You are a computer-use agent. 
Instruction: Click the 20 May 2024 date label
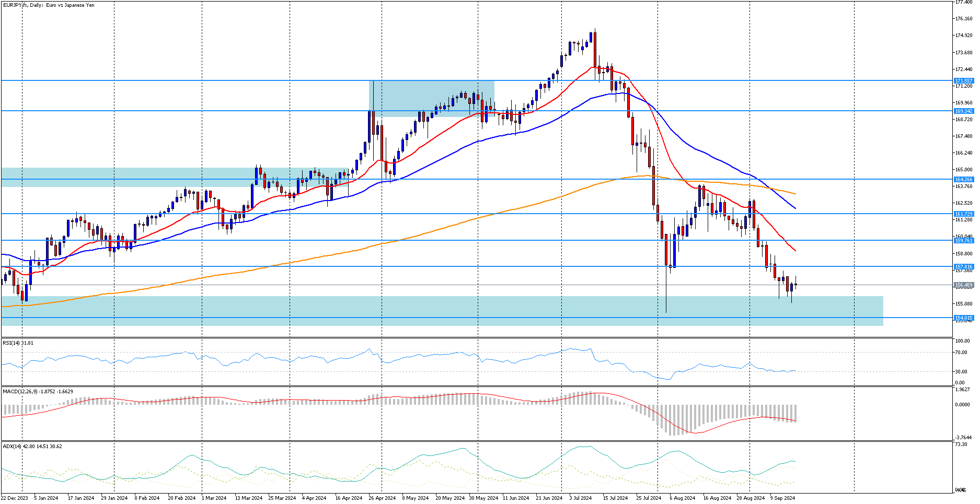point(450,498)
